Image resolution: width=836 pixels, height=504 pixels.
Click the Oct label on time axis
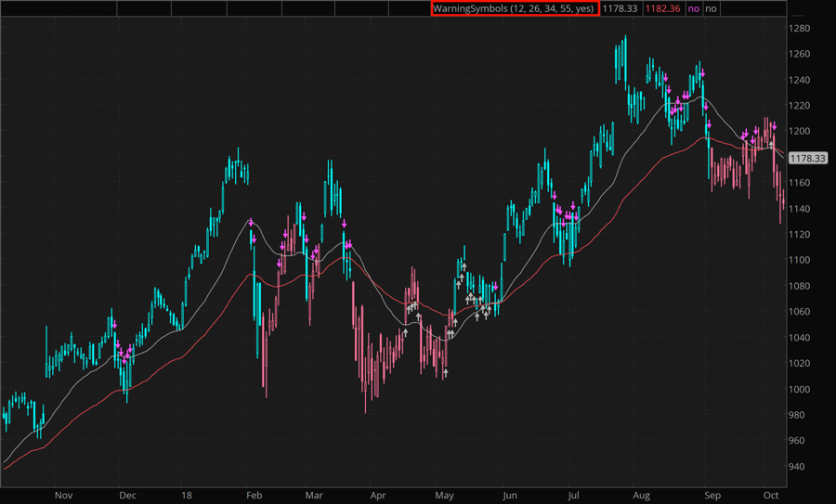(770, 496)
